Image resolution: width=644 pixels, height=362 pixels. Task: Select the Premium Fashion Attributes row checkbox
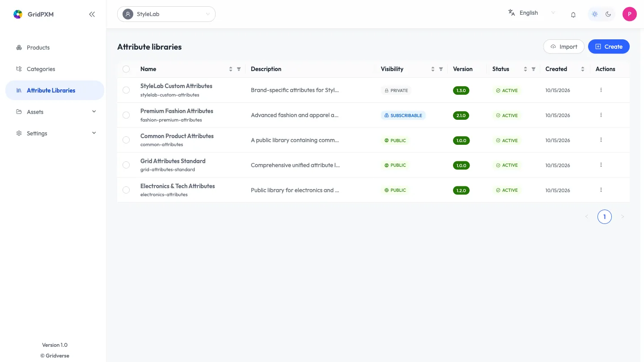pos(126,115)
